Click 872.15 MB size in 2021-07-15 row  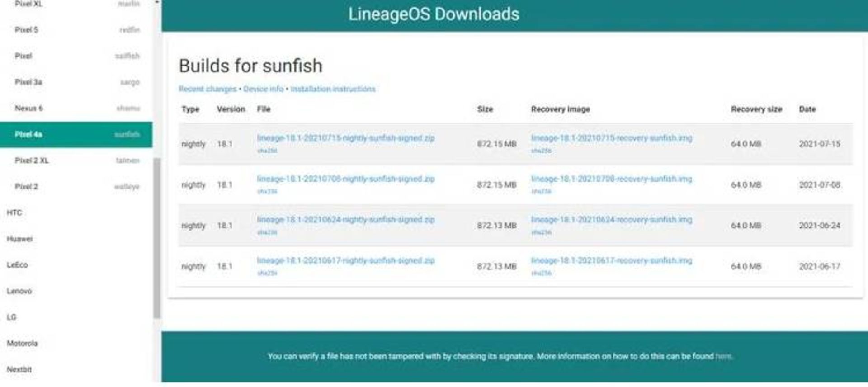tap(497, 144)
